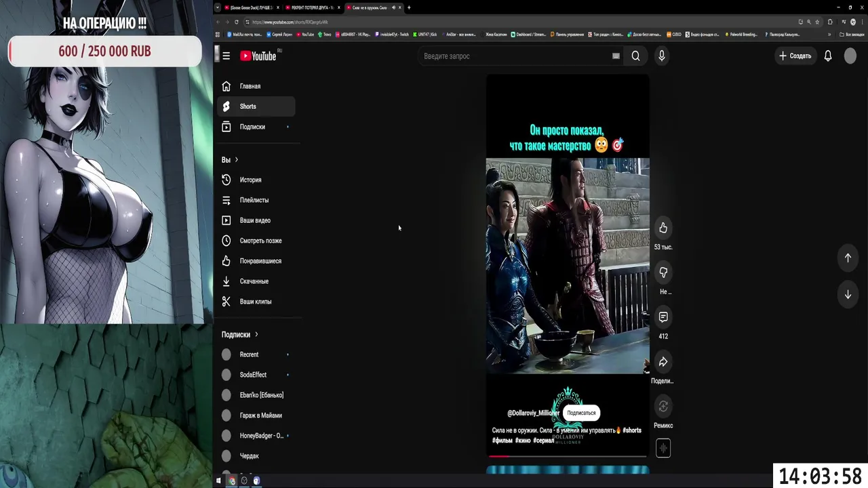The height and width of the screenshot is (488, 868).
Task: Open the Trovo bookmark
Action: tap(324, 34)
